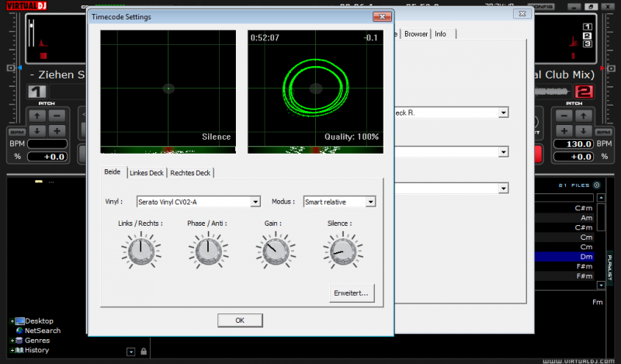
Task: Click the round icon next to 21 FILES
Action: (x=597, y=185)
